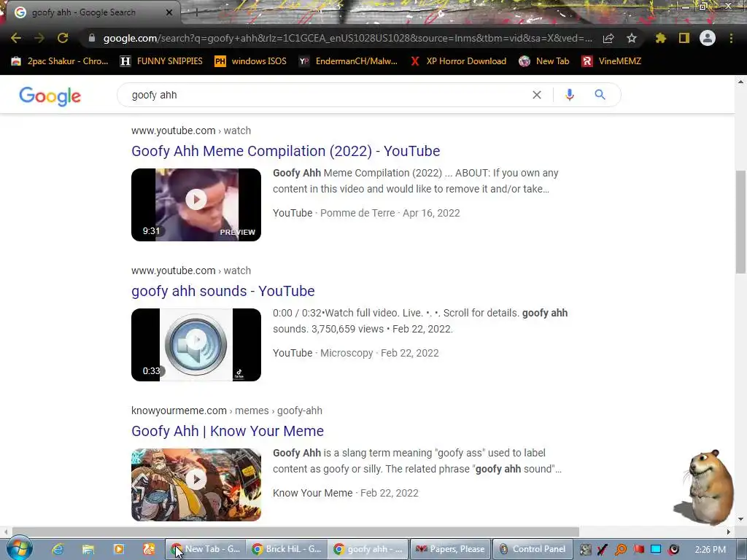Reload the page with refresh icon

pyautogui.click(x=63, y=38)
